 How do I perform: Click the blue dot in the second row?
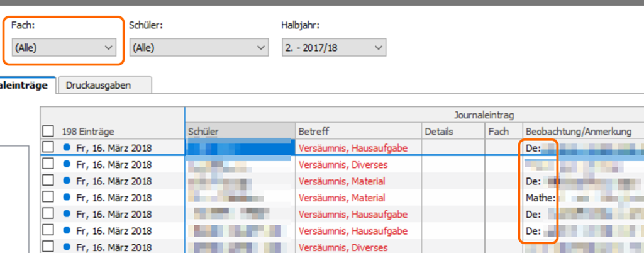click(67, 164)
